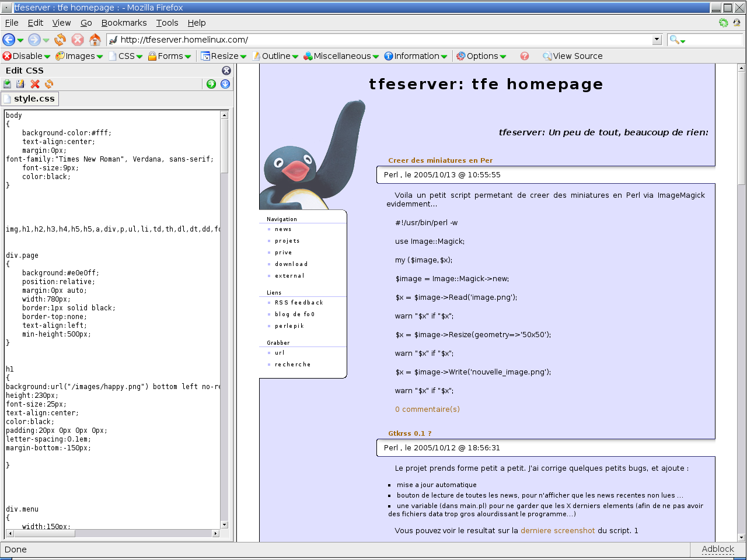Viewport: 747px width, 560px height.
Task: Click the site icon in the address bar
Action: pos(113,40)
